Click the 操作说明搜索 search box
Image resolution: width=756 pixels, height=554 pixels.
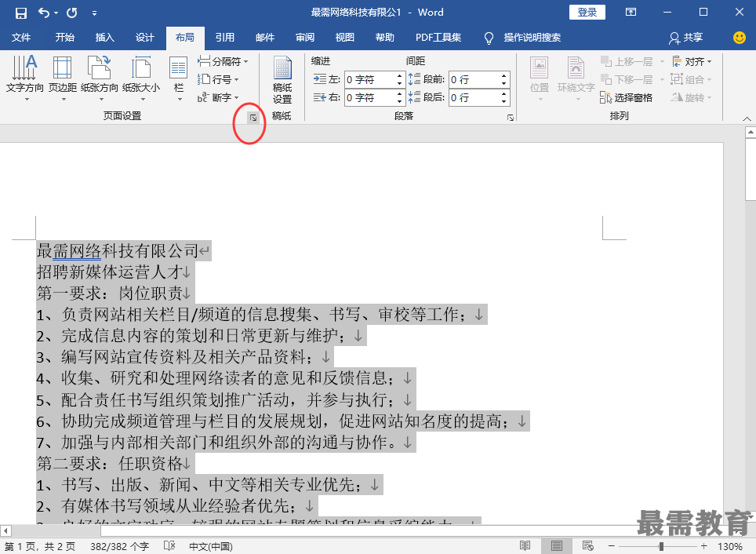532,37
